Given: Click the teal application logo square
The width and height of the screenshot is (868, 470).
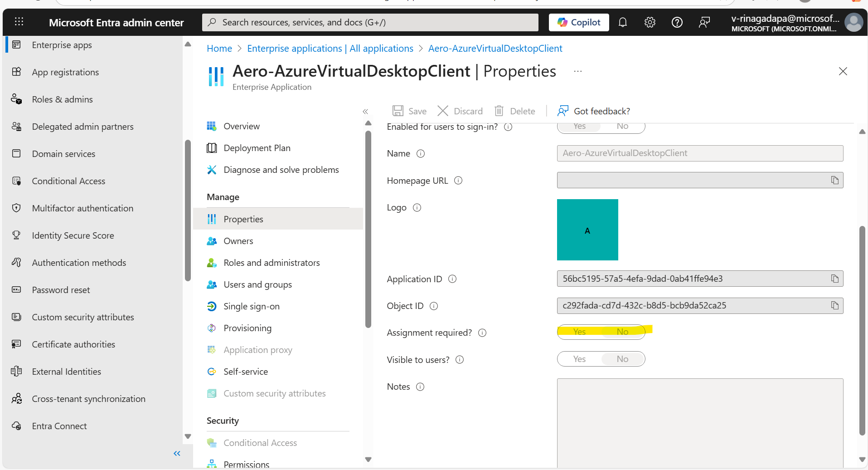Looking at the screenshot, I should click(587, 230).
